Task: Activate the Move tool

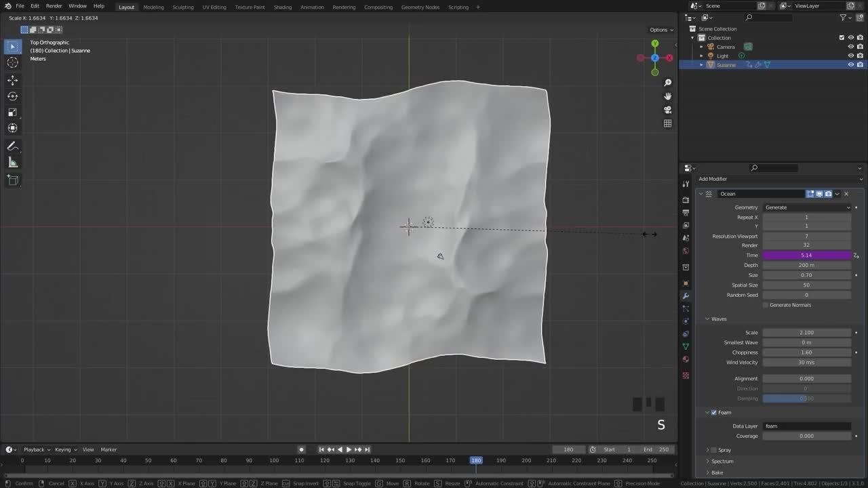Action: [12, 79]
